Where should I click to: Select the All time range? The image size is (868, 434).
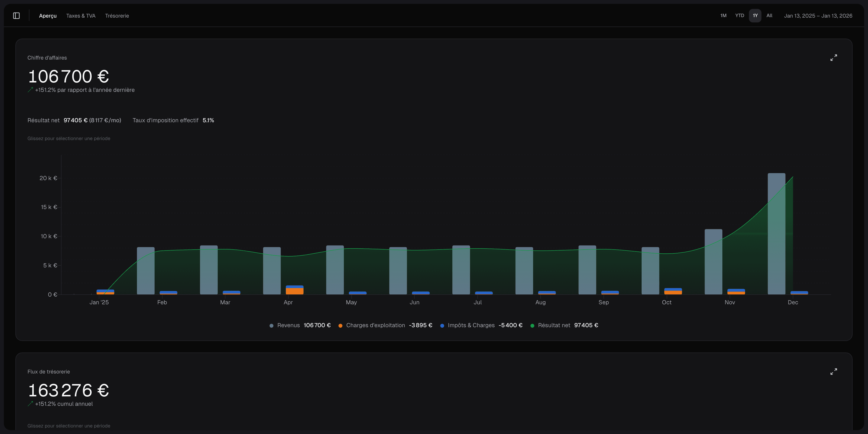click(x=769, y=15)
